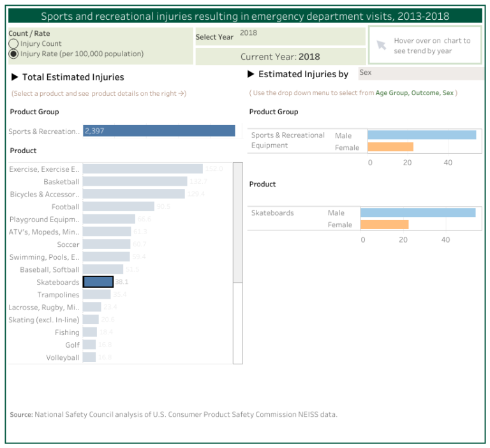This screenshot has width=490, height=448.
Task: Choose the Bicycles & Accessories bar
Action: pos(133,194)
